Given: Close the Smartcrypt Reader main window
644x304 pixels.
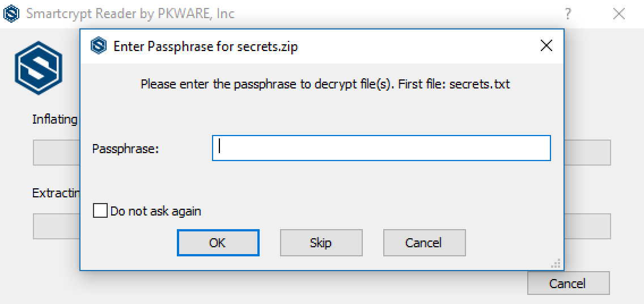Looking at the screenshot, I should [619, 14].
